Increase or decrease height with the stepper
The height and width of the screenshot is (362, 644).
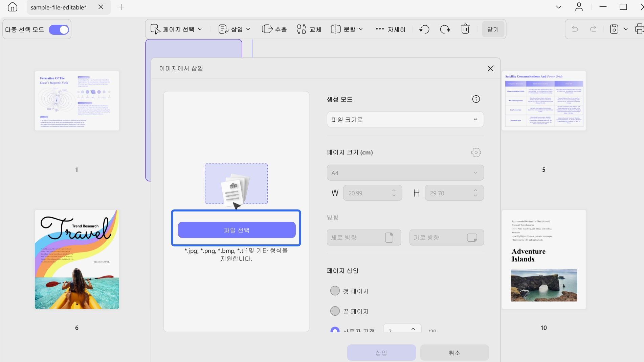pos(475,193)
